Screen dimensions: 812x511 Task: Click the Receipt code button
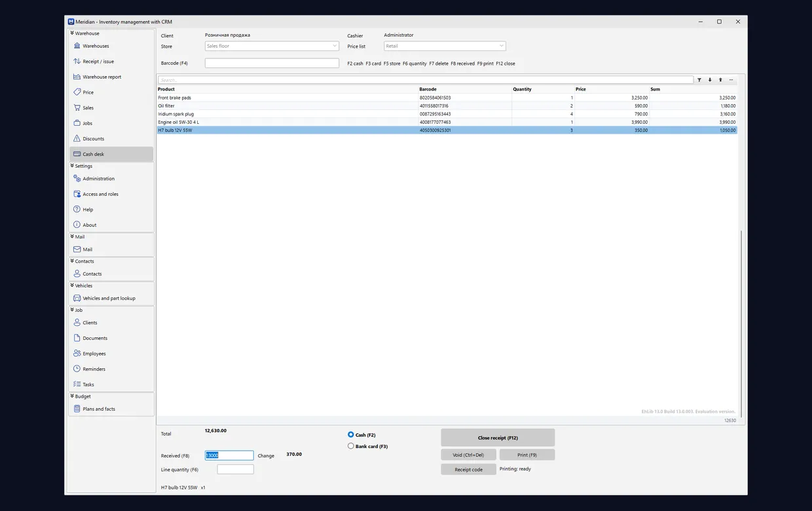pyautogui.click(x=468, y=470)
